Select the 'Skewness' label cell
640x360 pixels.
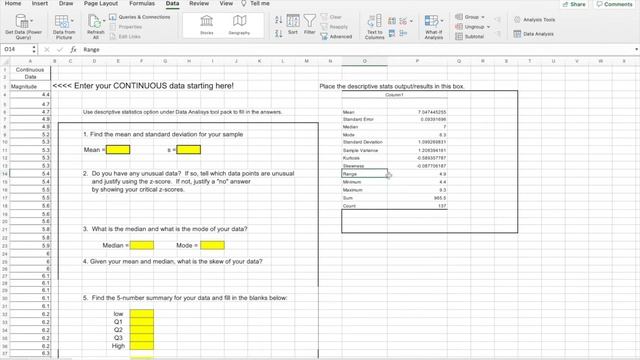364,166
